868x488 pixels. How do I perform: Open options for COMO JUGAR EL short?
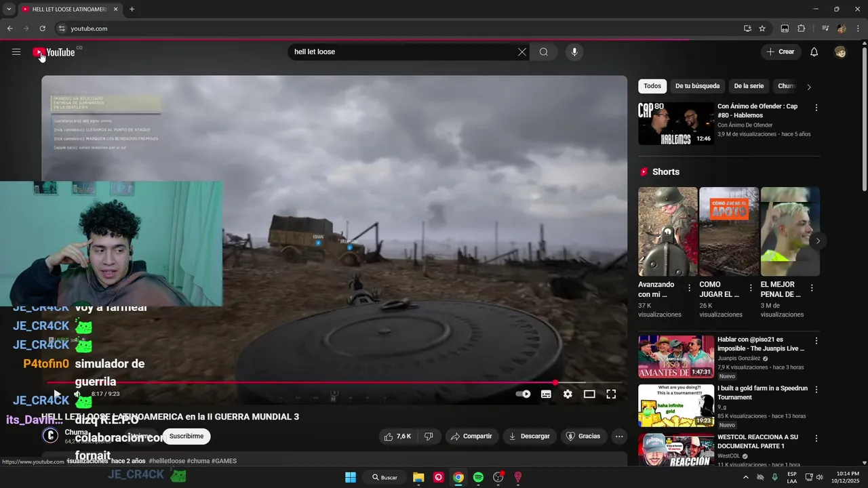[x=751, y=288]
